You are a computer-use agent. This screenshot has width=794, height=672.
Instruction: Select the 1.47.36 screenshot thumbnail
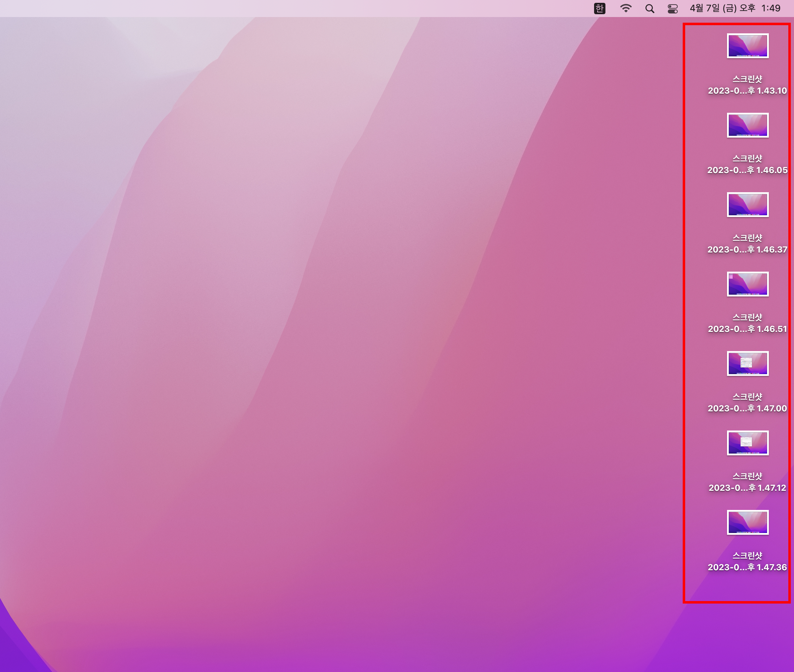pyautogui.click(x=747, y=522)
